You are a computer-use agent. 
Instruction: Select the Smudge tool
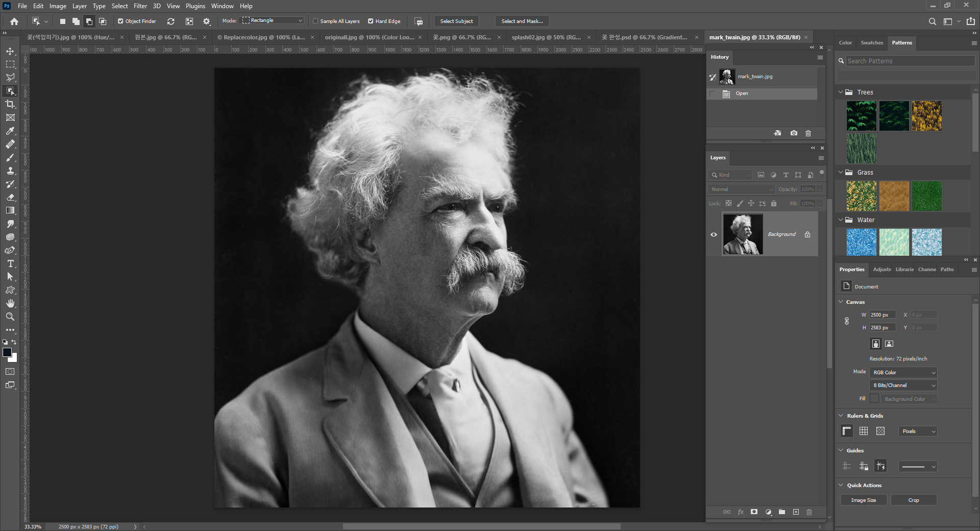point(10,224)
